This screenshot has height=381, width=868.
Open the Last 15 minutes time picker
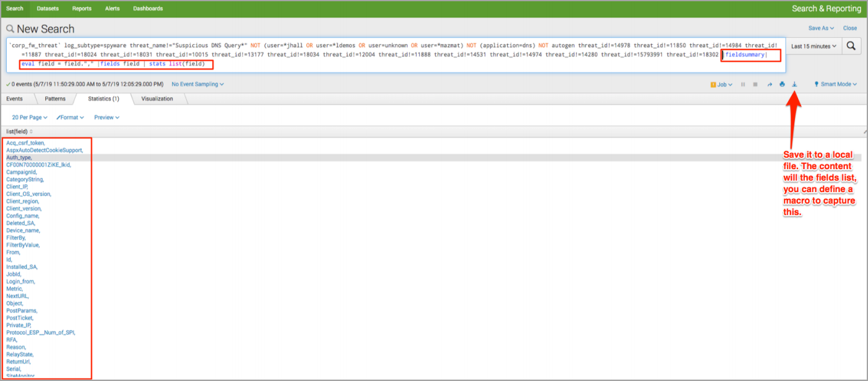pos(814,46)
